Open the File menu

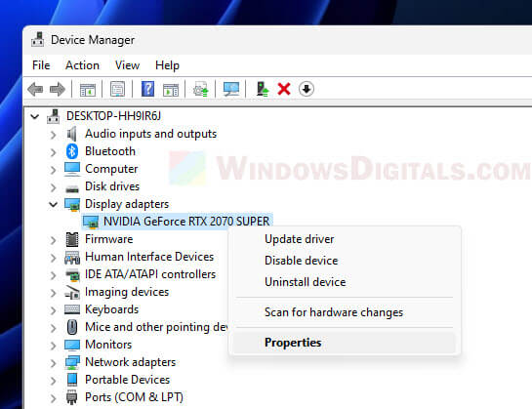(41, 65)
